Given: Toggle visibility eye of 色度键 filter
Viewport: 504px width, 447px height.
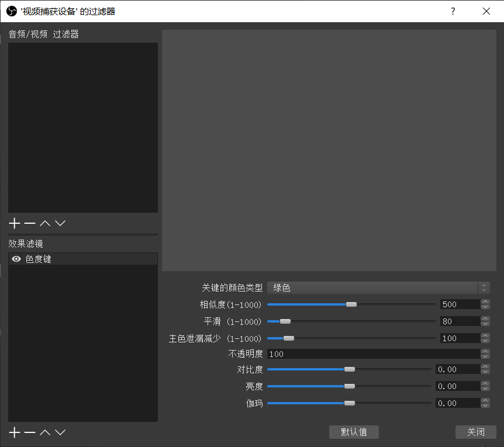Looking at the screenshot, I should click(x=16, y=259).
